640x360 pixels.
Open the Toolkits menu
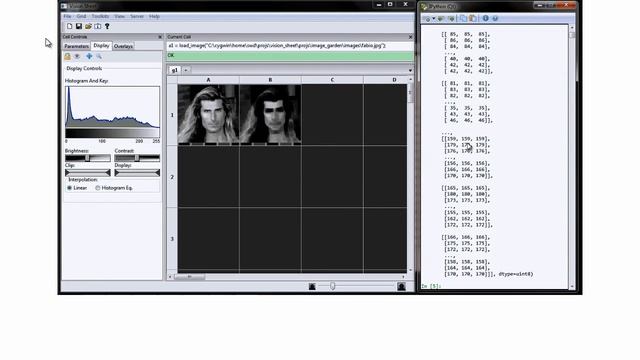[100, 16]
